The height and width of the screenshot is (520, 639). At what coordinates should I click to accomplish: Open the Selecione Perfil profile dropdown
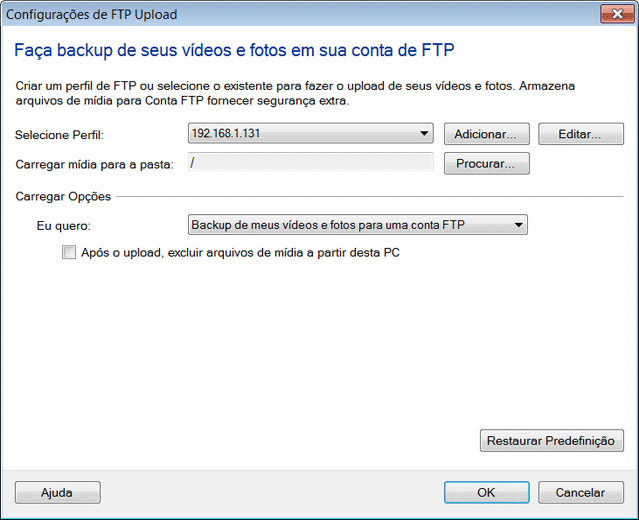[309, 134]
